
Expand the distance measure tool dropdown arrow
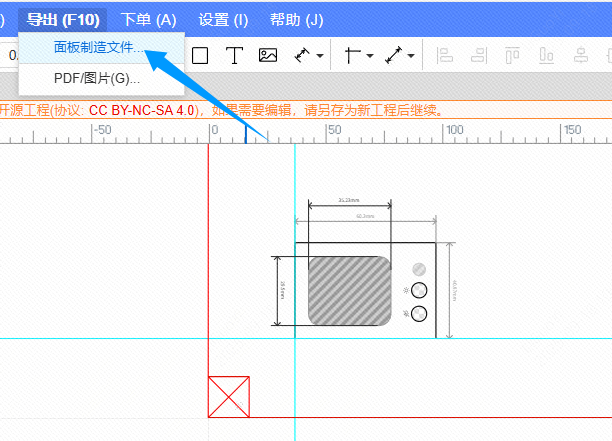point(412,57)
